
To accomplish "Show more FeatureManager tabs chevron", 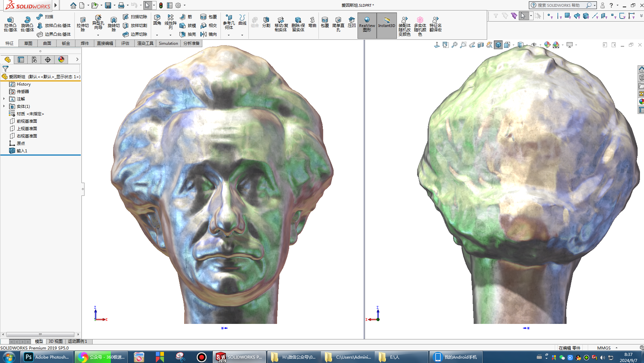I will click(77, 59).
